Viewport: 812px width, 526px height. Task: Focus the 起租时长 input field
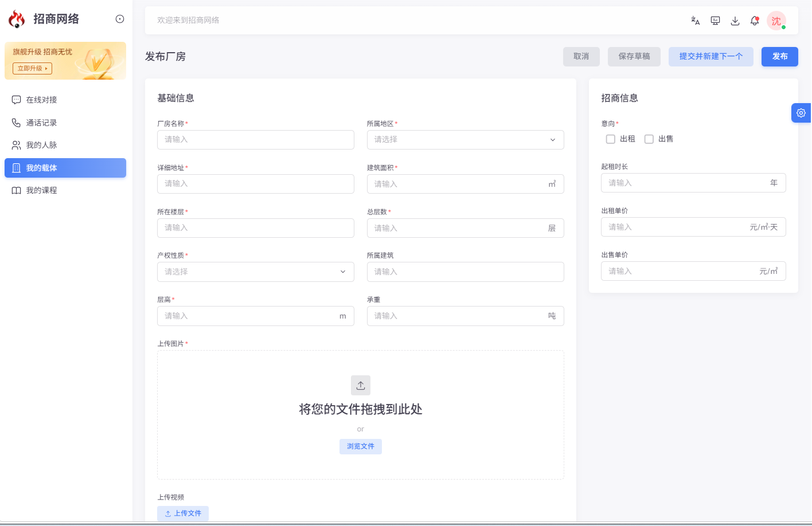[x=693, y=183]
